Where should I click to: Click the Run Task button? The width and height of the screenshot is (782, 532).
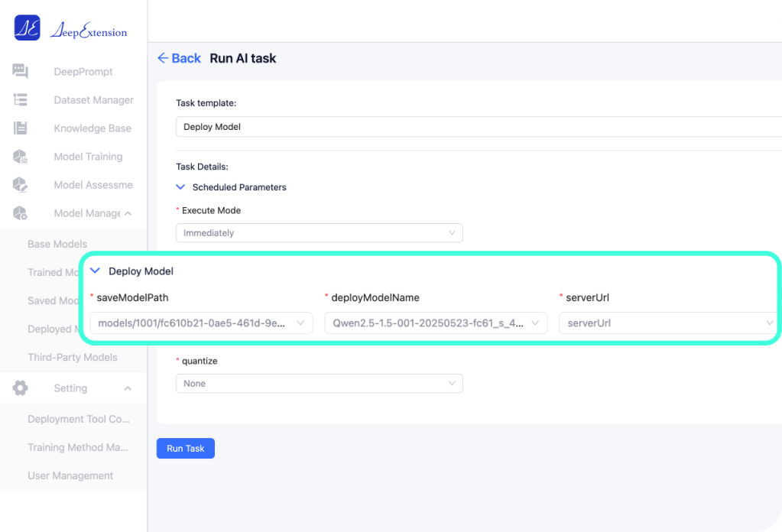[x=185, y=449]
